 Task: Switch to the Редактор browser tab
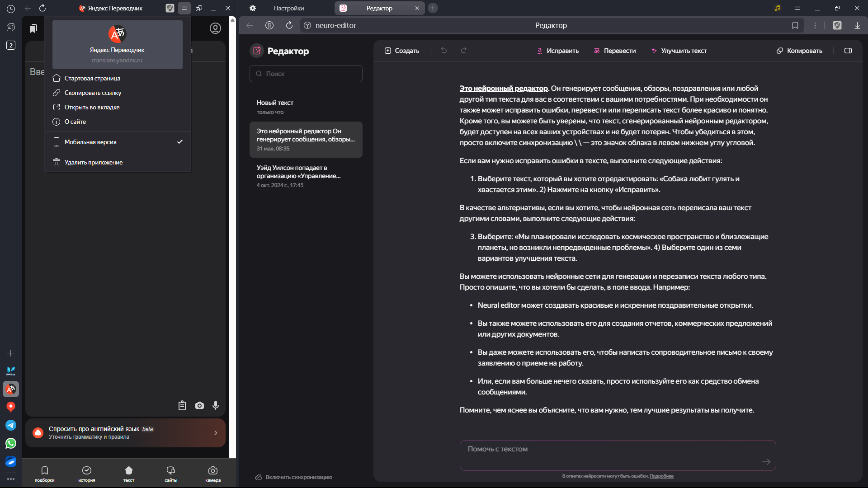(x=379, y=8)
